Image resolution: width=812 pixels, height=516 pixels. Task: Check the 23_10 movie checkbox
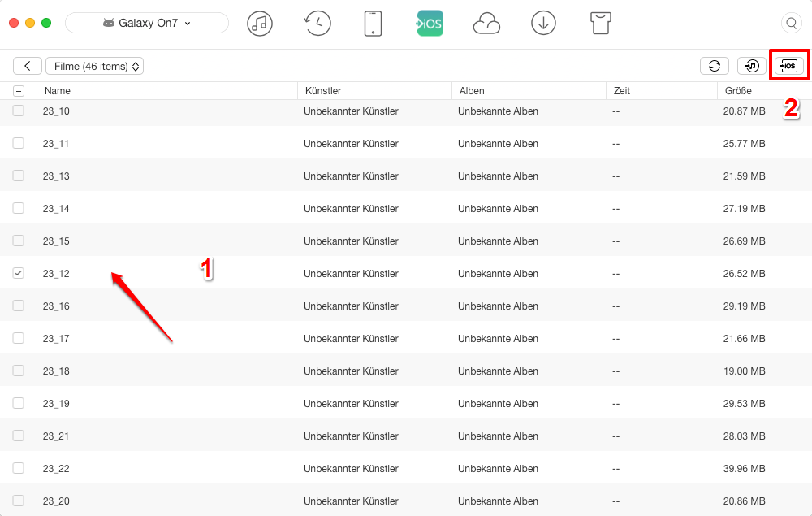(18, 111)
